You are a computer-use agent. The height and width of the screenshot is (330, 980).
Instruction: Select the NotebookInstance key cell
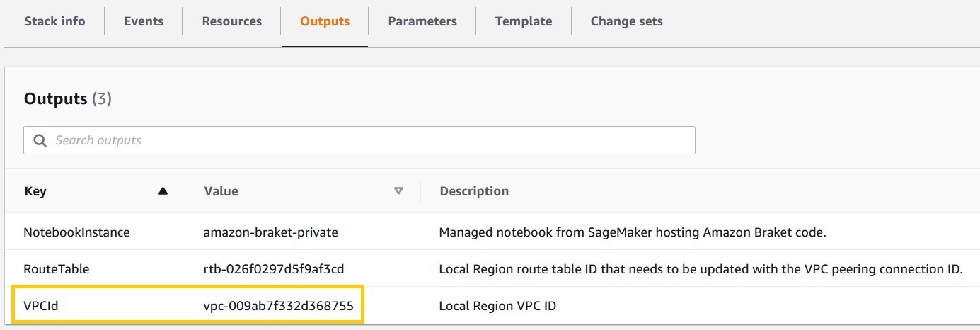77,232
